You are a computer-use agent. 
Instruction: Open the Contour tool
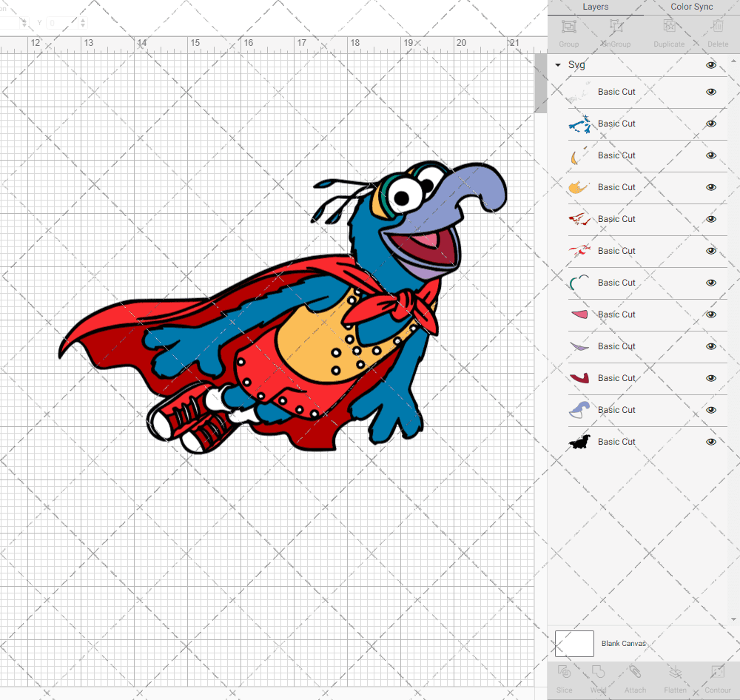point(717,671)
